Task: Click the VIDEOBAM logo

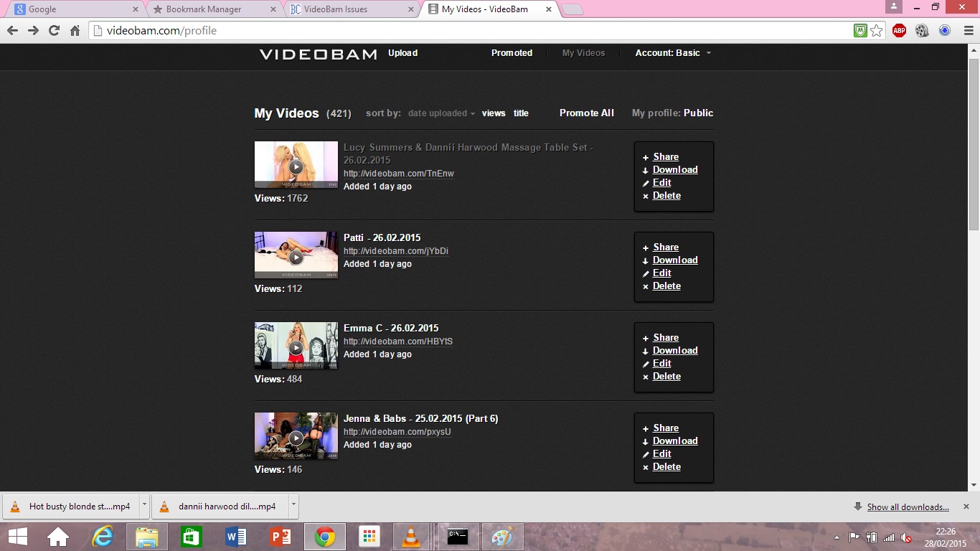Action: click(318, 54)
